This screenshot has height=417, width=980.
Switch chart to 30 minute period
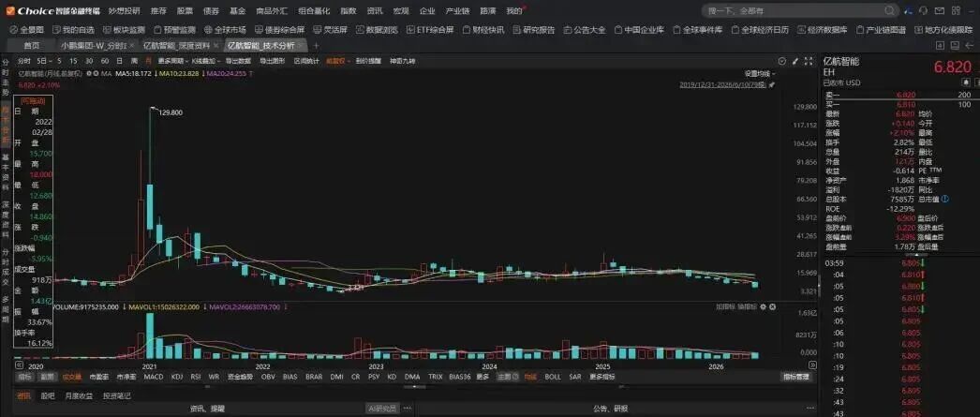coord(89,61)
